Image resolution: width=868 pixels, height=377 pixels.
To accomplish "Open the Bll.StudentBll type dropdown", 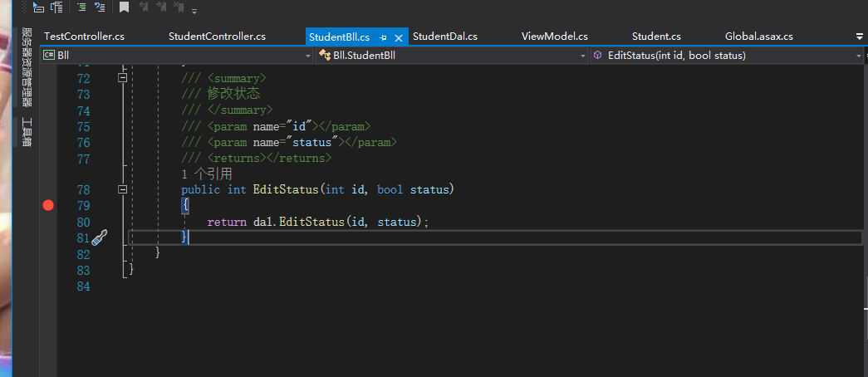I will tap(583, 56).
